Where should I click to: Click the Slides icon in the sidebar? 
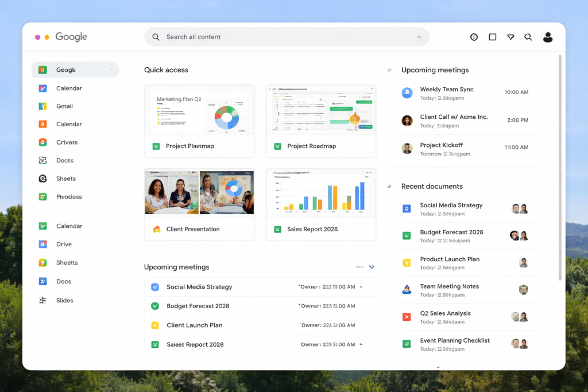(42, 300)
